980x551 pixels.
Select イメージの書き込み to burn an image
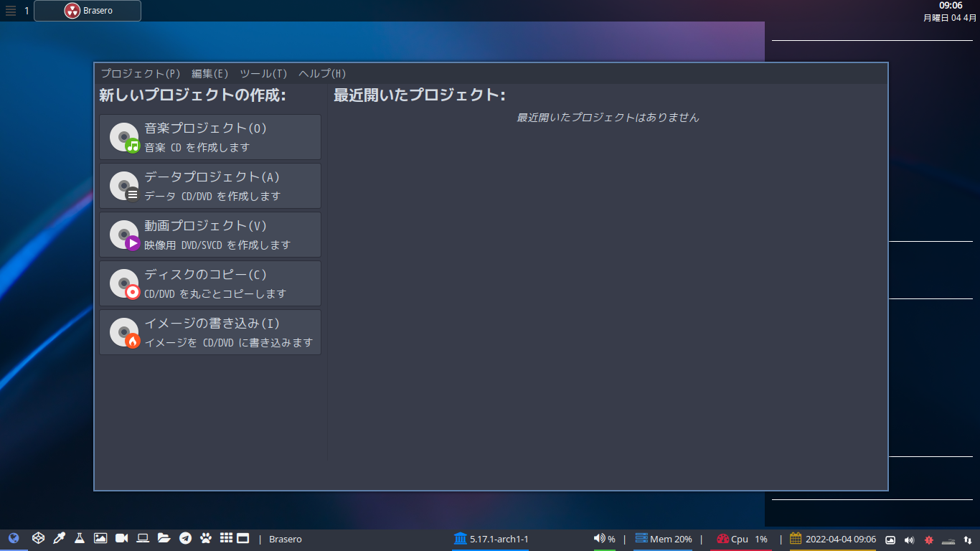pos(210,331)
